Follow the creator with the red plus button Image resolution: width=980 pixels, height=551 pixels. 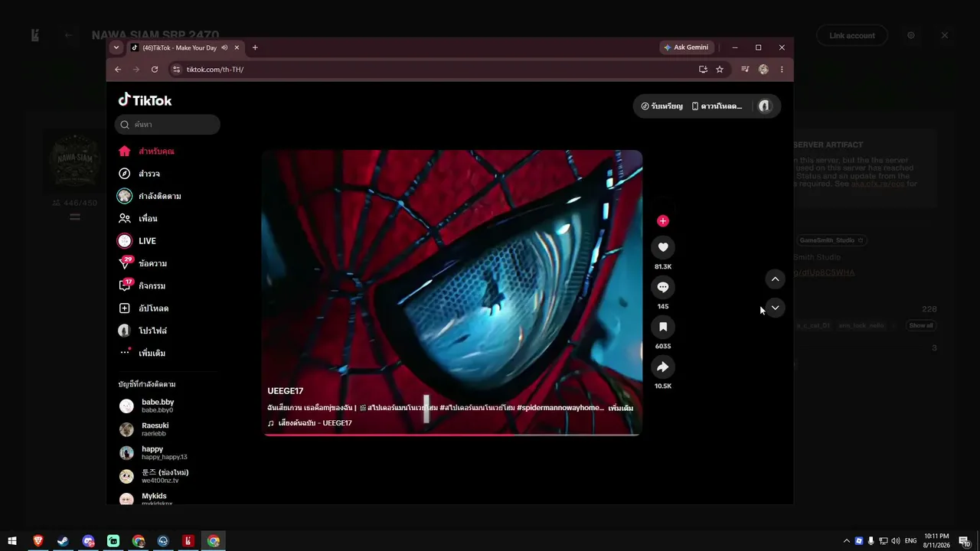(x=663, y=221)
